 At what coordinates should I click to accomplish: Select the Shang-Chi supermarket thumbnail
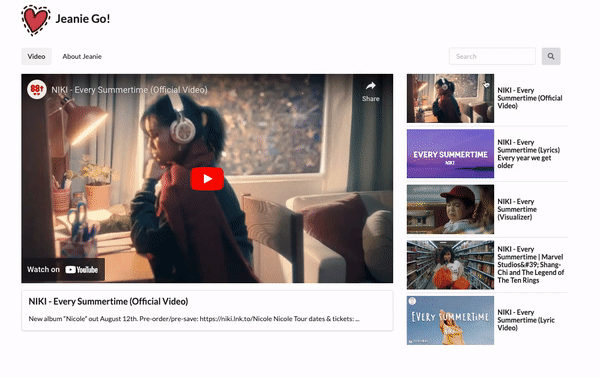pyautogui.click(x=450, y=265)
